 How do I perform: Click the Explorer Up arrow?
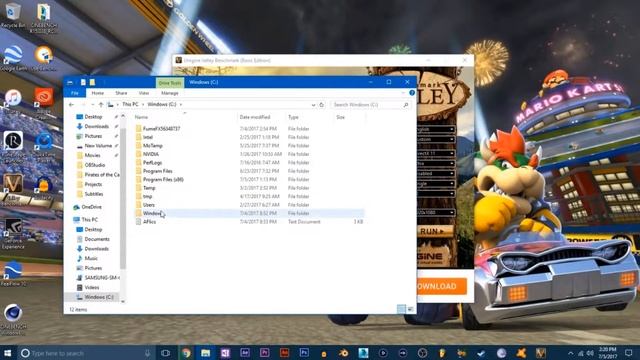[101, 105]
